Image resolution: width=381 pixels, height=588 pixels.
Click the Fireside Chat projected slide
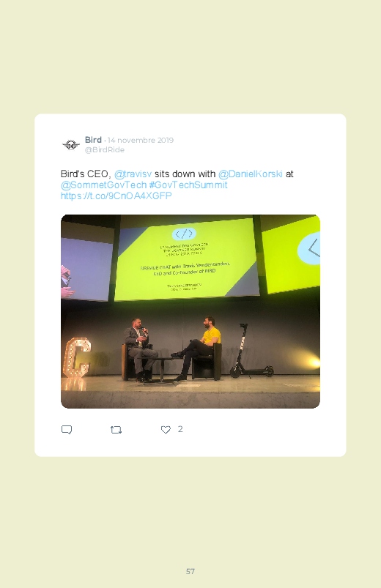(187, 259)
